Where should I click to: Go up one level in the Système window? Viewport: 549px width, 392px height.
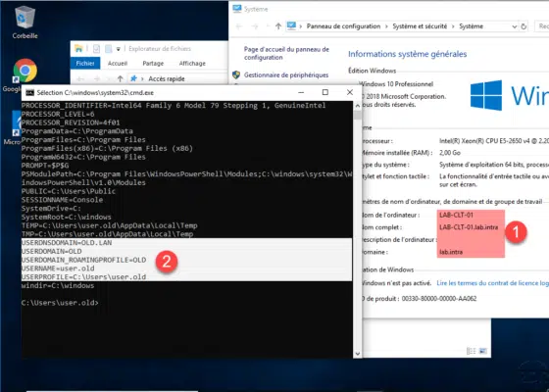278,26
